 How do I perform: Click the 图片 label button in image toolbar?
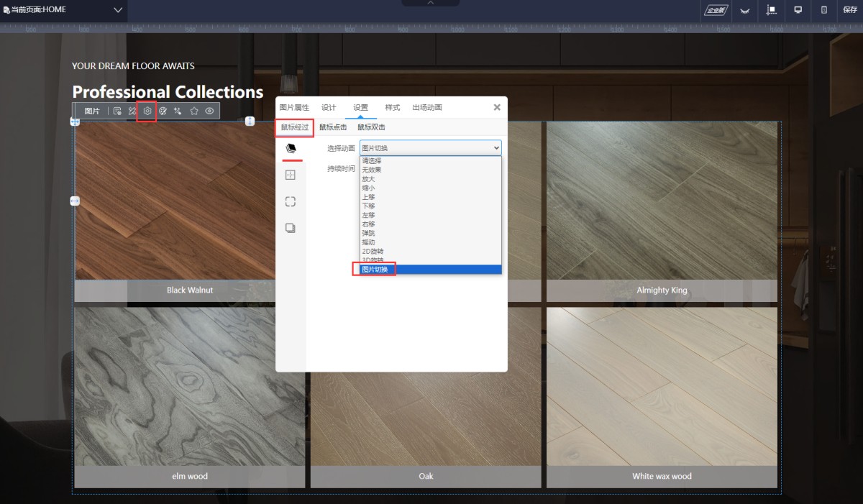[92, 111]
